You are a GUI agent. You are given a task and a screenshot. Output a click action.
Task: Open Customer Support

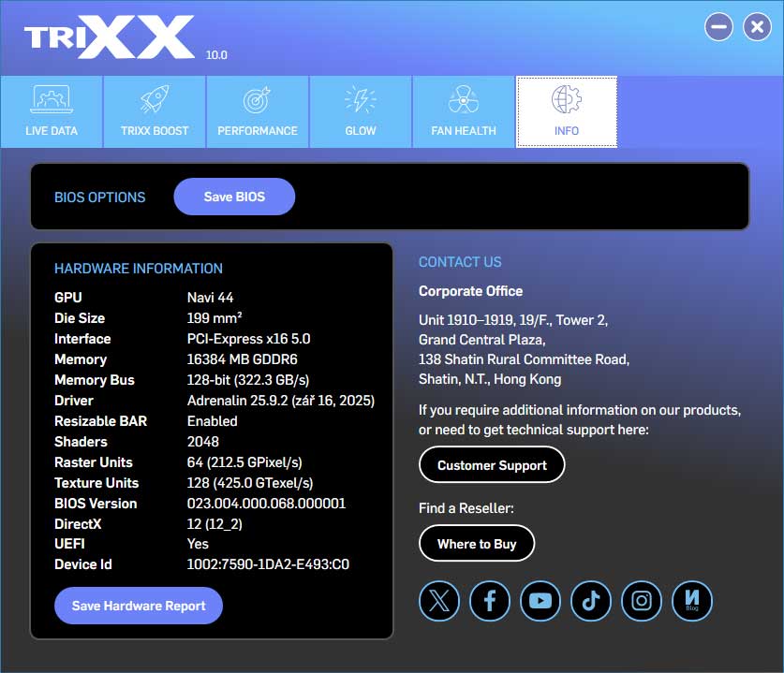point(491,464)
